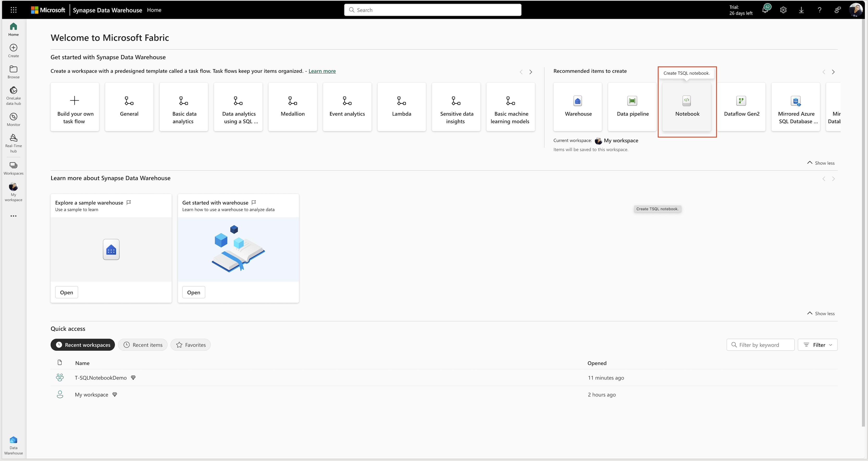
Task: Click the more options ellipsis in the sidebar
Action: click(14, 216)
